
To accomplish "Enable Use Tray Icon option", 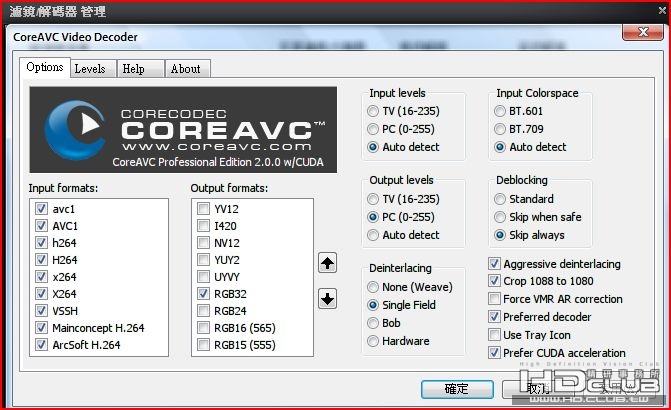I will (x=494, y=335).
